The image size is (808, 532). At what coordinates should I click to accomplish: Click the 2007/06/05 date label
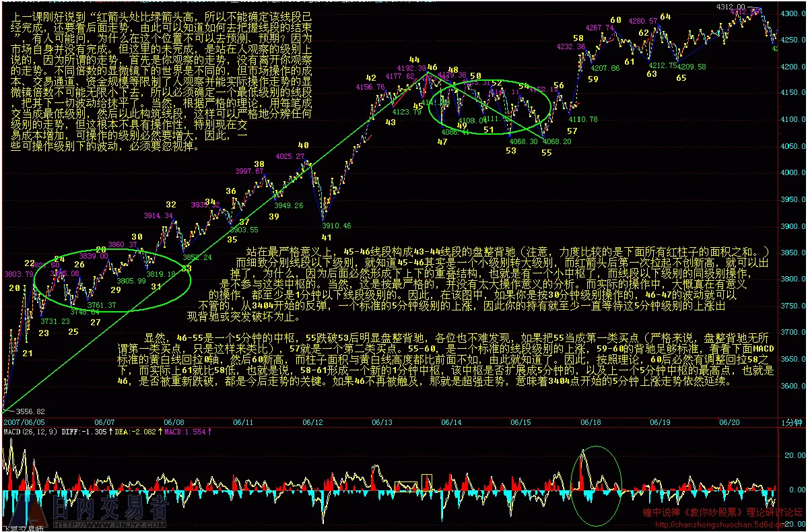tap(24, 422)
